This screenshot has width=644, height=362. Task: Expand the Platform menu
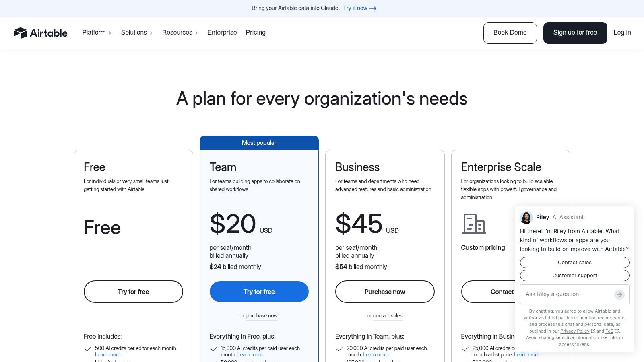97,33
